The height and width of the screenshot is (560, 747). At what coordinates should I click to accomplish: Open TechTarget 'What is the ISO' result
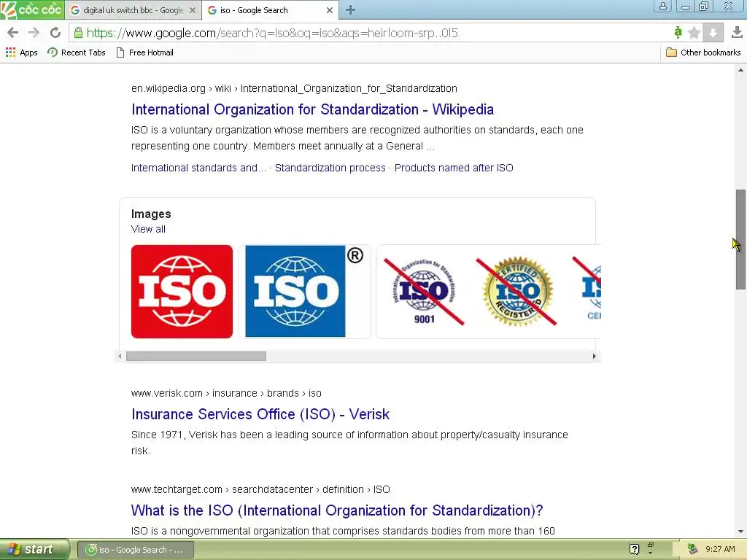(337, 510)
